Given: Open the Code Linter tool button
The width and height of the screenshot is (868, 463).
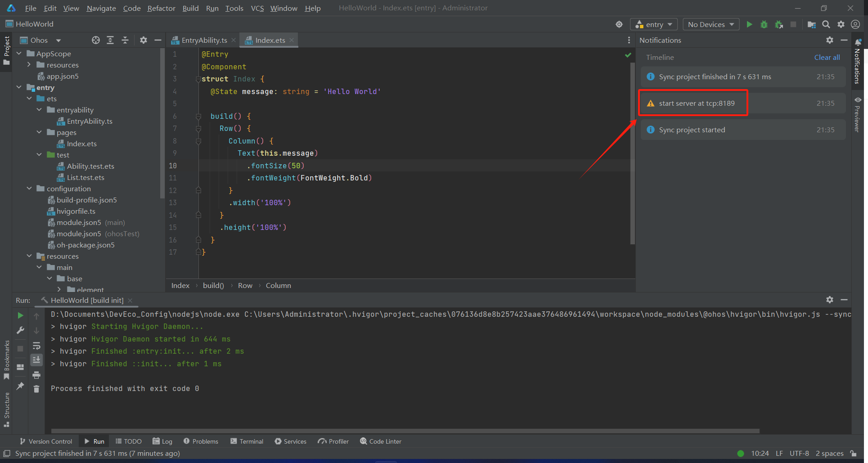Looking at the screenshot, I should click(381, 441).
